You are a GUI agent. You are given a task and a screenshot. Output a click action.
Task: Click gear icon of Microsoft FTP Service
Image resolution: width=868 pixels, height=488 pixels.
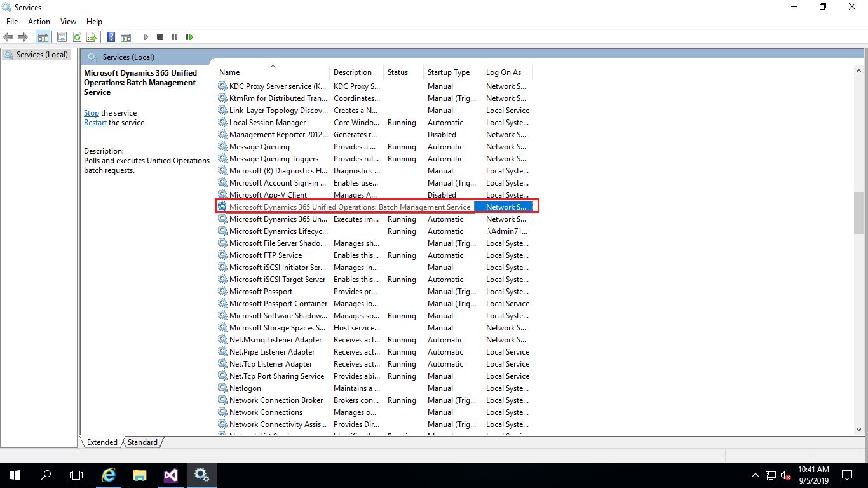tap(222, 255)
